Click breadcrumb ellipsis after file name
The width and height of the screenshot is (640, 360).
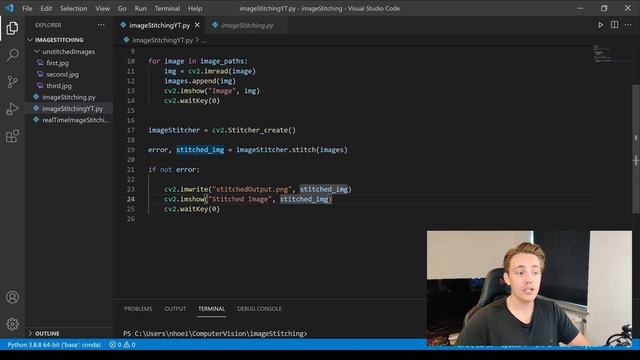(204, 40)
